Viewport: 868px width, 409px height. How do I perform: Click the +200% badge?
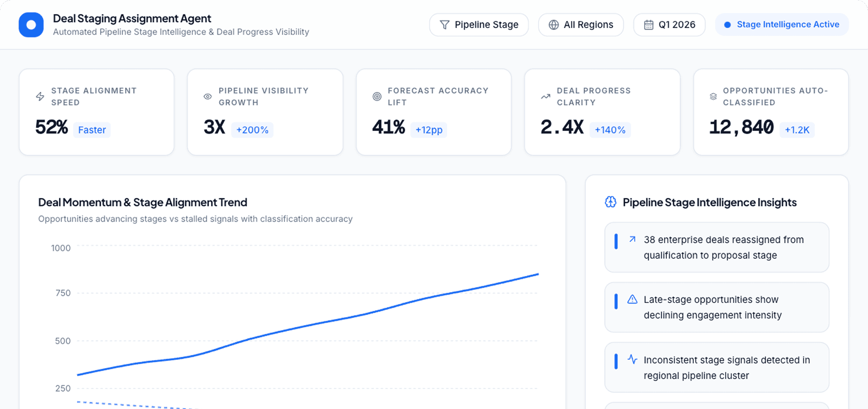252,130
